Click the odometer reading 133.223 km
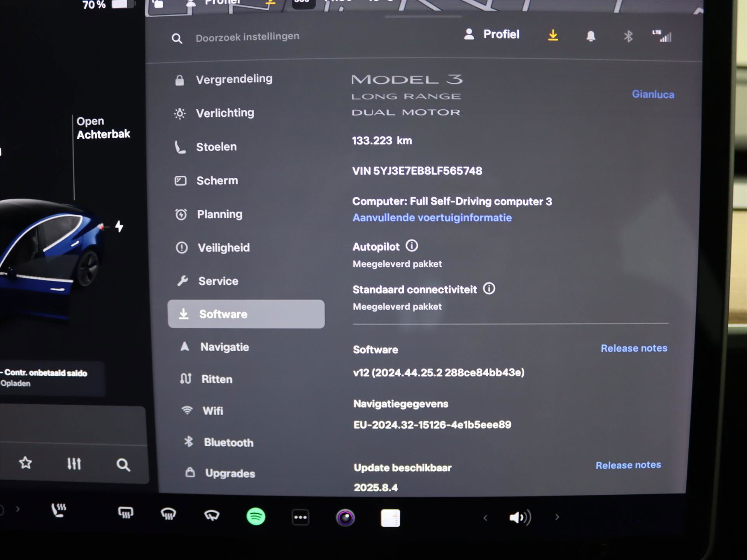 pyautogui.click(x=382, y=141)
